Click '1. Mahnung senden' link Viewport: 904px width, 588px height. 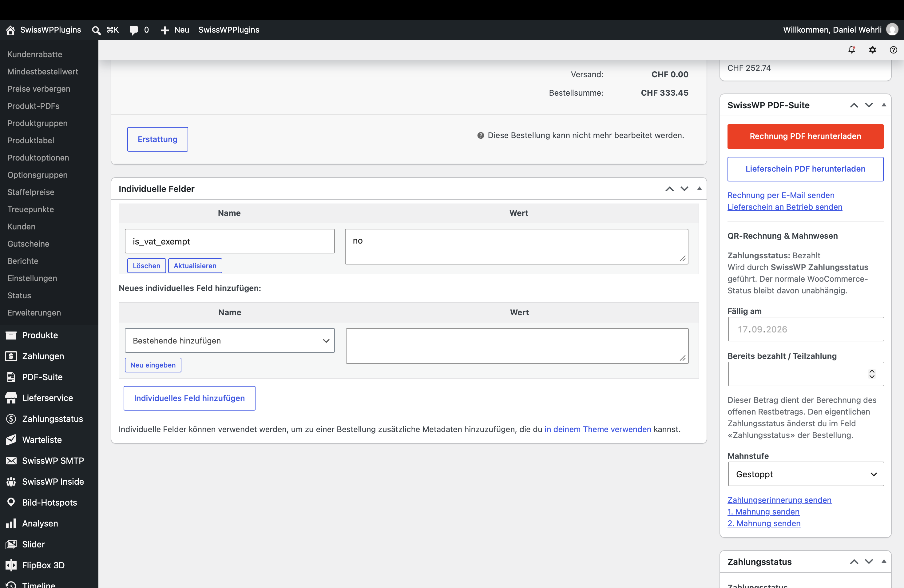pyautogui.click(x=763, y=511)
